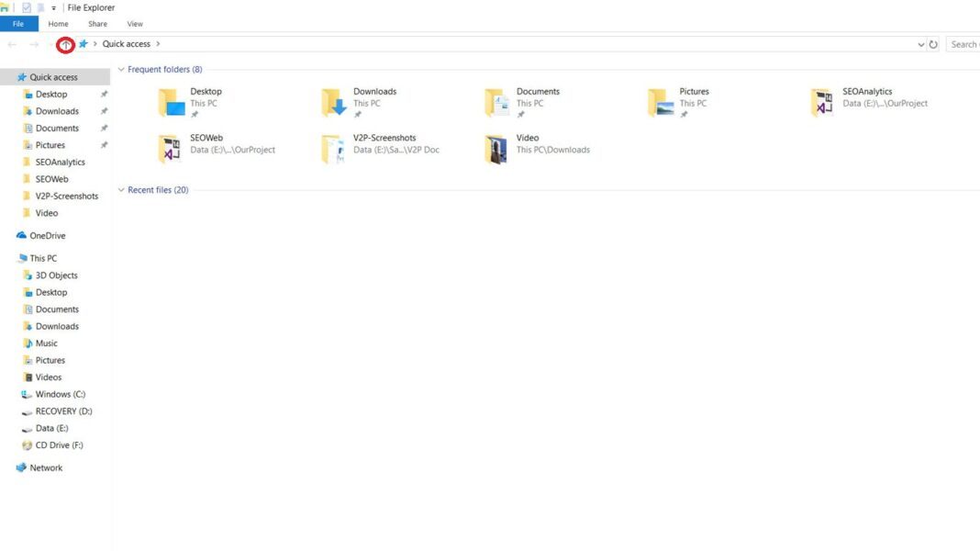
Task: Select Network in the navigation pane
Action: coord(46,467)
